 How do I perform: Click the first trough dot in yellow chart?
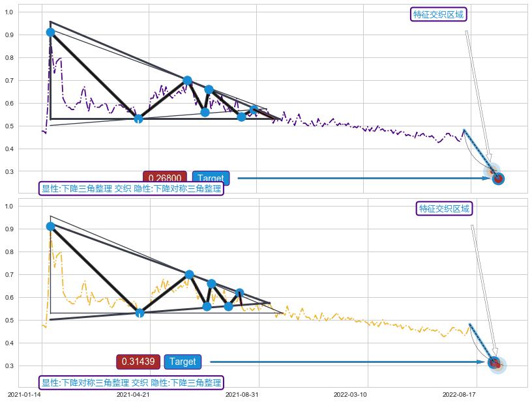[x=140, y=313]
